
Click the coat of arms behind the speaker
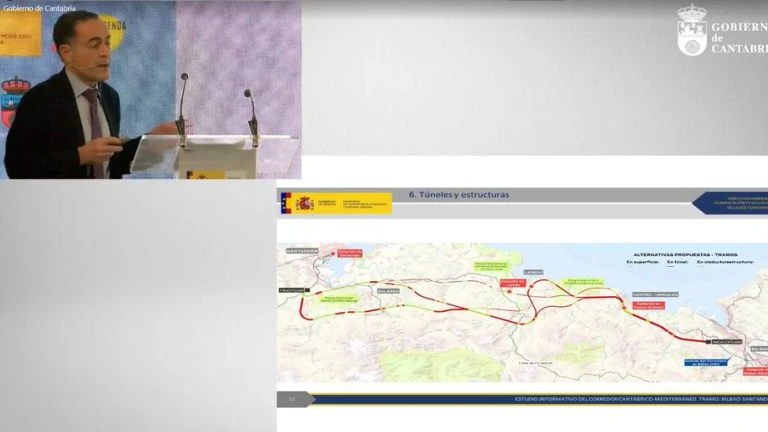(14, 102)
